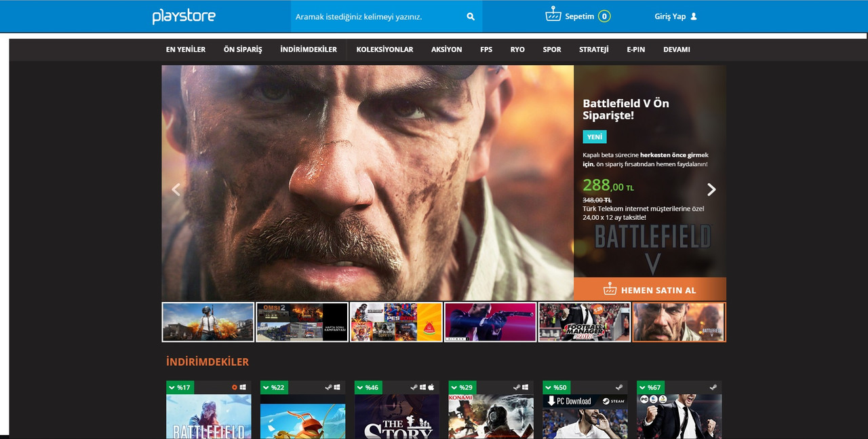Screen dimensions: 868x439
Task: Expand the DEVAMI menu
Action: (677, 50)
